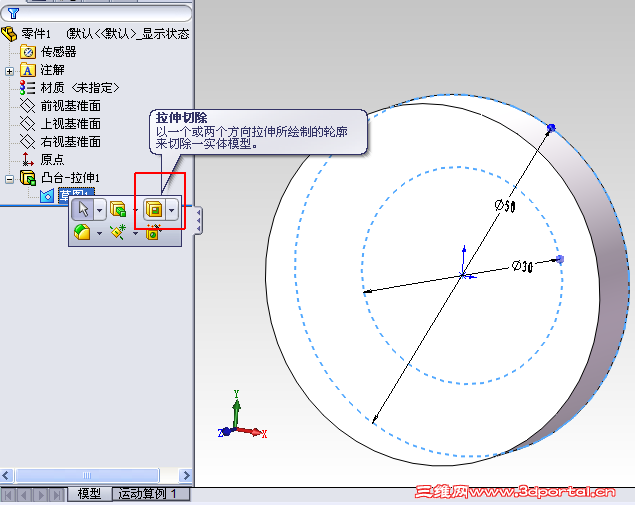Choose the Select arrow cursor tool
The width and height of the screenshot is (635, 505).
83,209
